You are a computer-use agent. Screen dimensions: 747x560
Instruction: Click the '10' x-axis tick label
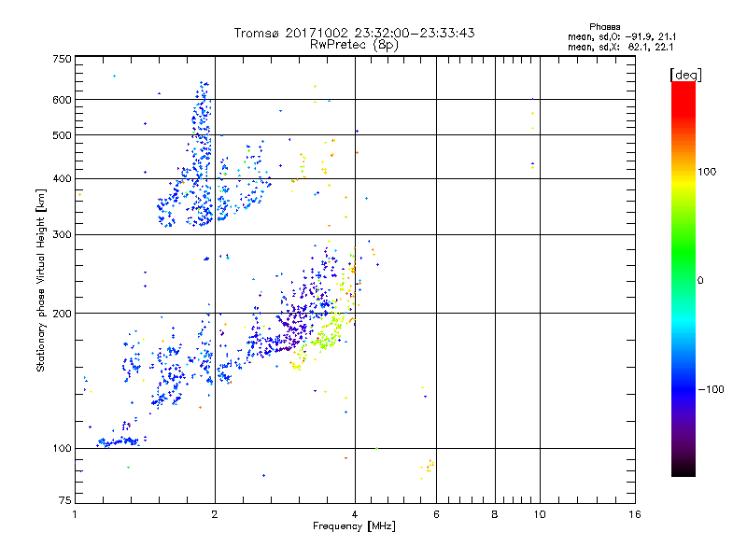540,514
